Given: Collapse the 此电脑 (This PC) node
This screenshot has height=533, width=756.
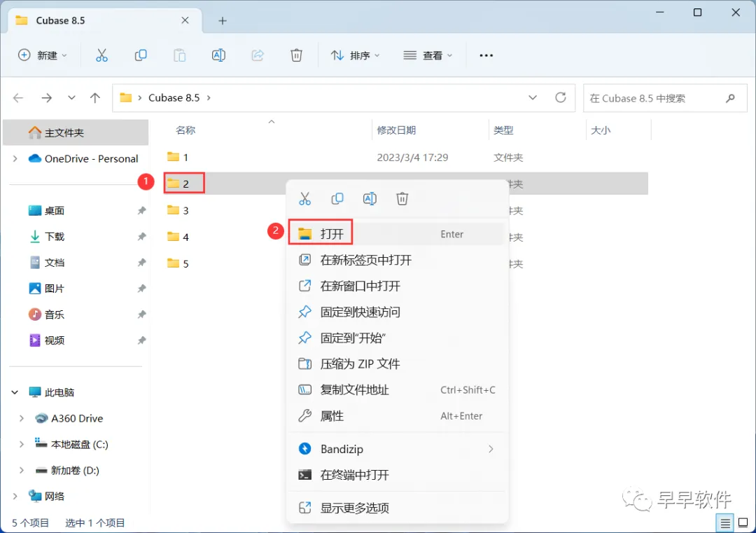Looking at the screenshot, I should point(15,392).
